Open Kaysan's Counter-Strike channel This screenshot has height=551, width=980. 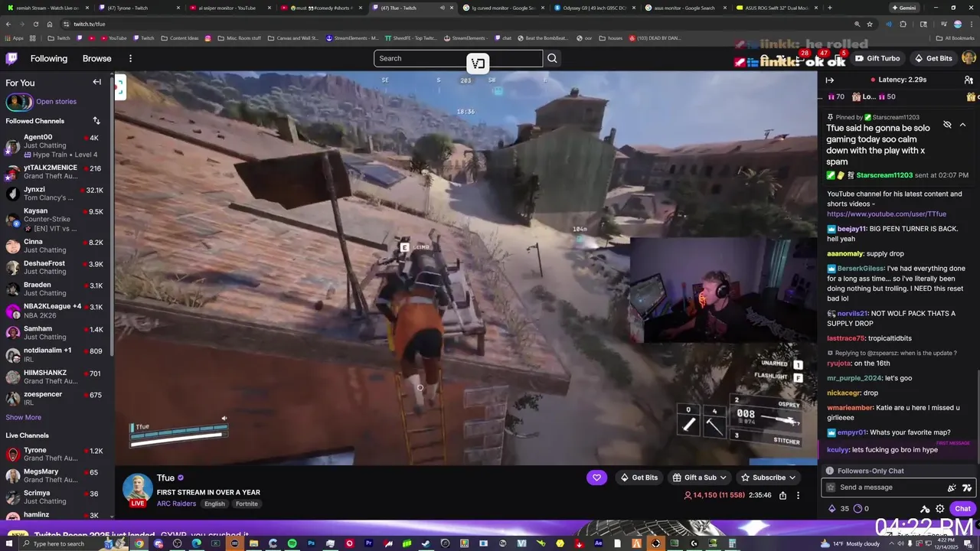coord(55,220)
